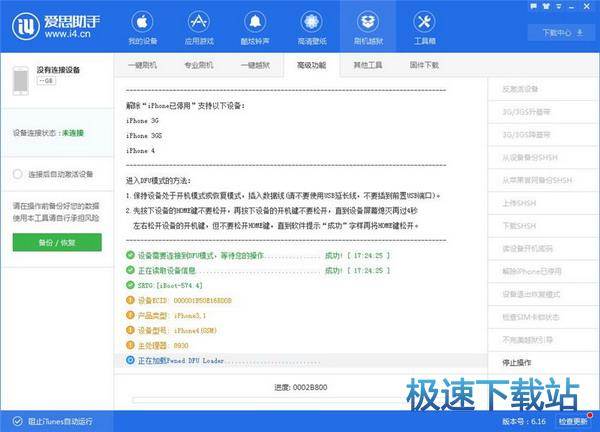Screen dimensions: 600x432
Task: Click the 版本号 6.16 version text
Action: pyautogui.click(x=524, y=421)
